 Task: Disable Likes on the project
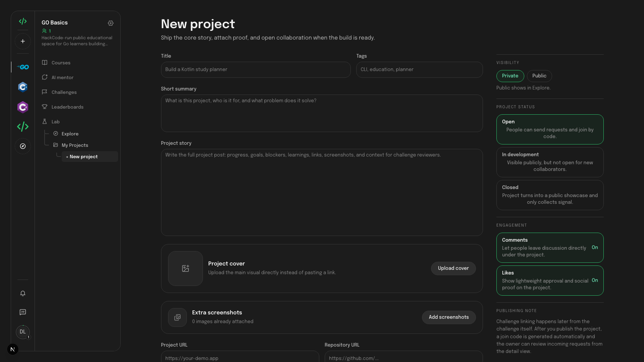pyautogui.click(x=549, y=281)
